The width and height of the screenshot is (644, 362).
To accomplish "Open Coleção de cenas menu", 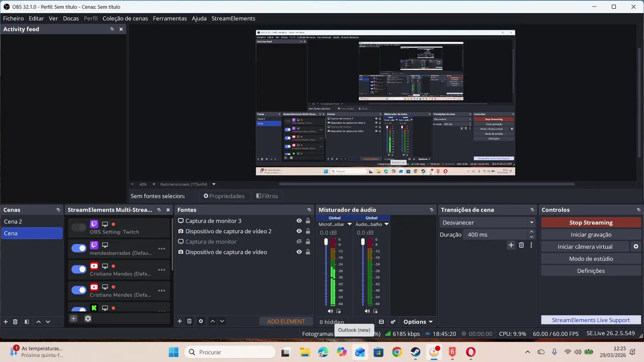I will tap(125, 19).
